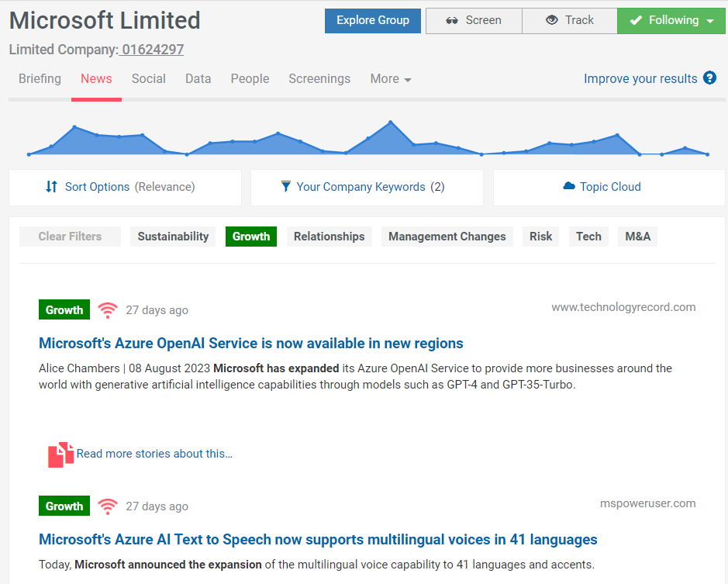Viewport: 728px width, 584px height.
Task: Click the Explore Group button
Action: click(x=373, y=20)
